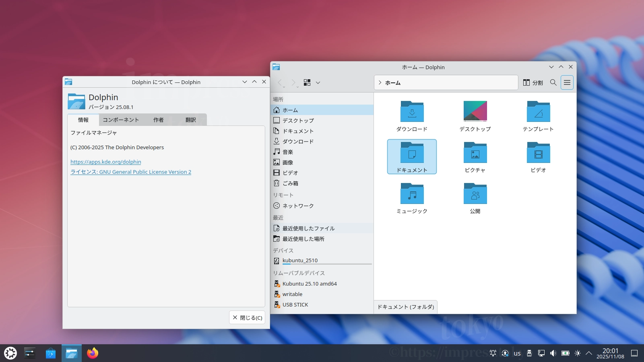Image resolution: width=644 pixels, height=362 pixels.
Task: Open the hamburger menu in Dolphin
Action: (567, 82)
